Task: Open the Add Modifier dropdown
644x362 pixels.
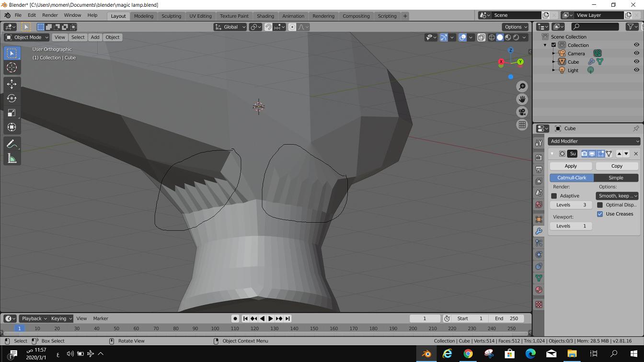Action: click(594, 141)
